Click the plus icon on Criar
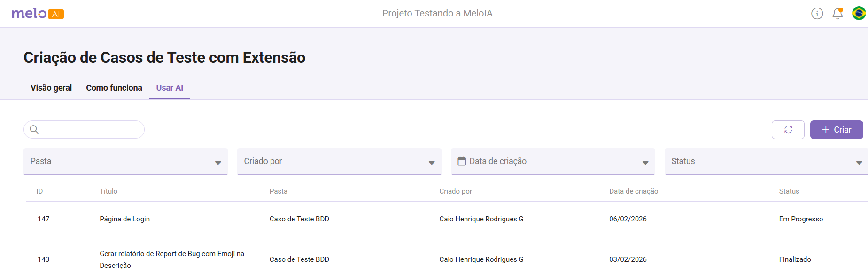This screenshot has width=868, height=275. pyautogui.click(x=825, y=130)
